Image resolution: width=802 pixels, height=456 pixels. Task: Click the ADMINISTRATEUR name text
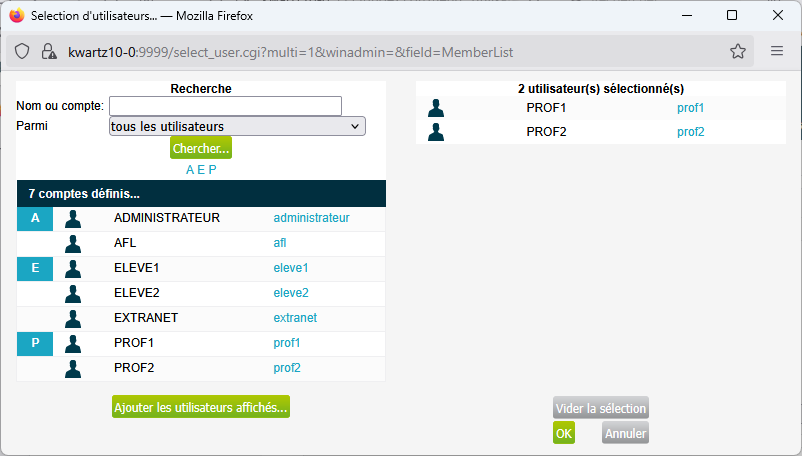pyautogui.click(x=167, y=218)
